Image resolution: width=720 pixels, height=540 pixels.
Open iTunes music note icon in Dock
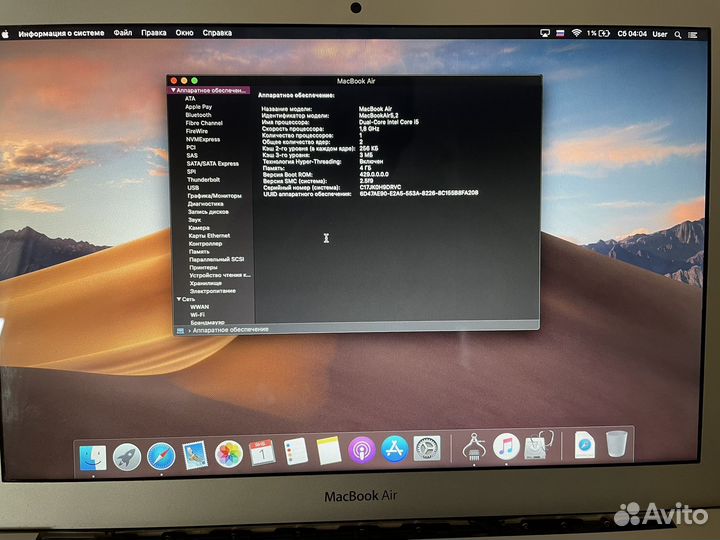tap(506, 446)
